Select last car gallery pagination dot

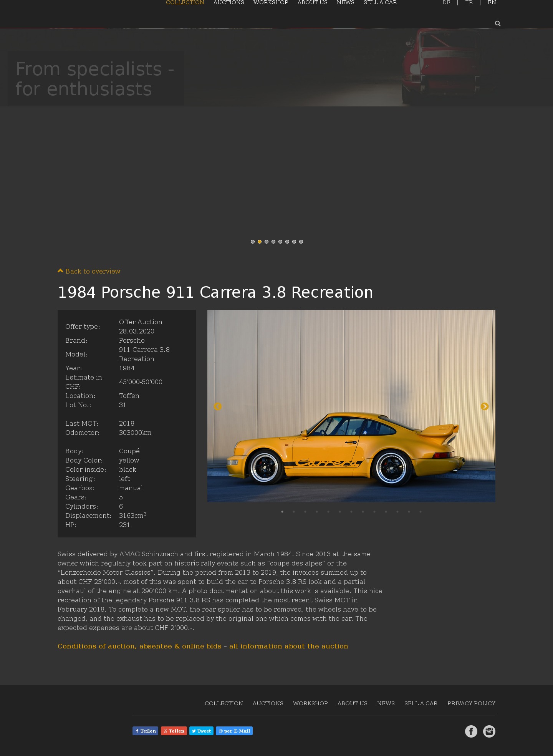tap(421, 512)
